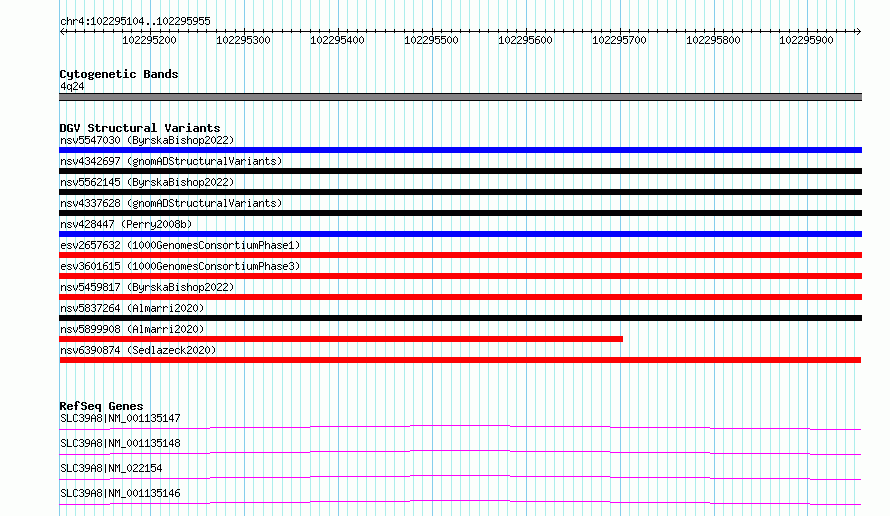890x516 pixels.
Task: Click the 102295900 ruler position
Action: [x=806, y=40]
